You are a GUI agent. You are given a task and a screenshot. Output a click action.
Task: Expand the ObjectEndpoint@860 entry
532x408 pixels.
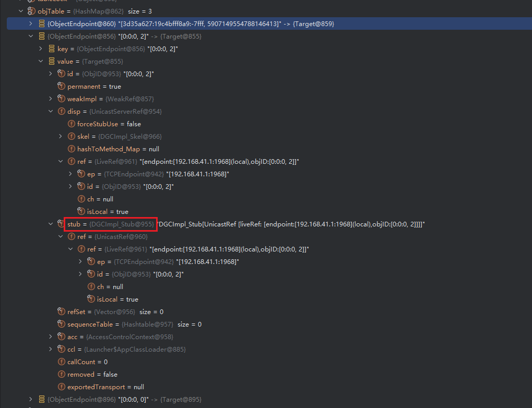31,23
